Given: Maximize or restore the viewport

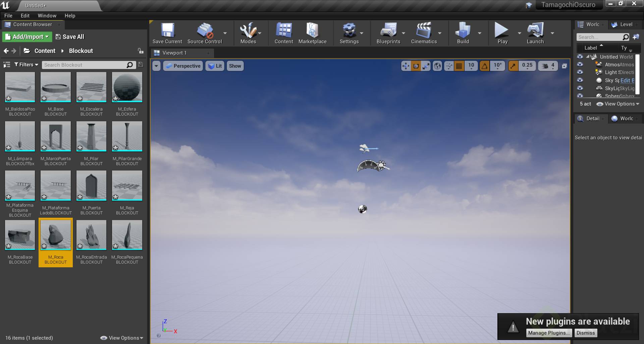Looking at the screenshot, I should coord(564,66).
